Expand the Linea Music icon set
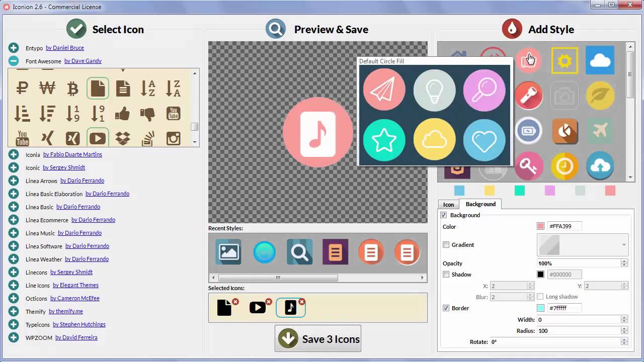This screenshot has width=644, height=362. 14,233
